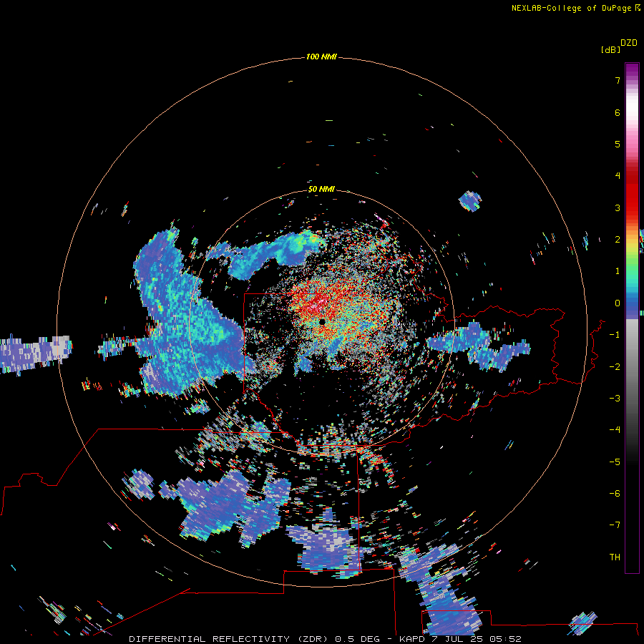Click the KAPD station identifier in the caption
Screen dimensions: 644x644
[x=412, y=639]
